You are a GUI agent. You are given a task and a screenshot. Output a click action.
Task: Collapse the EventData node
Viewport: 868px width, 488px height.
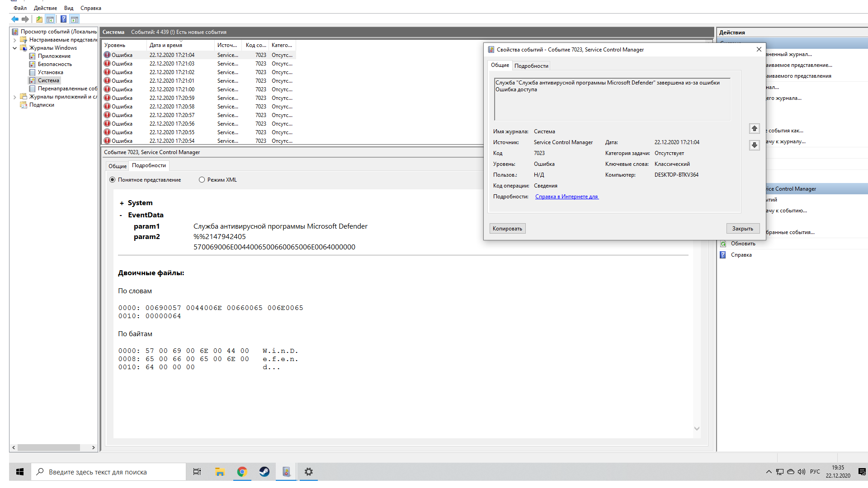click(121, 216)
